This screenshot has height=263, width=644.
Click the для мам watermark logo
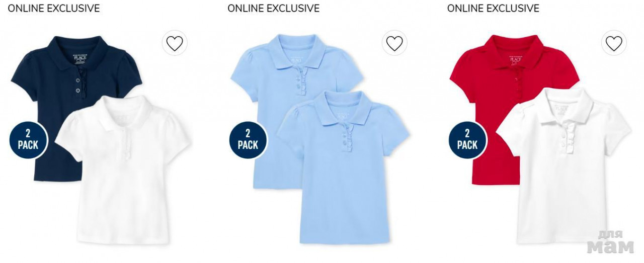click(x=612, y=242)
